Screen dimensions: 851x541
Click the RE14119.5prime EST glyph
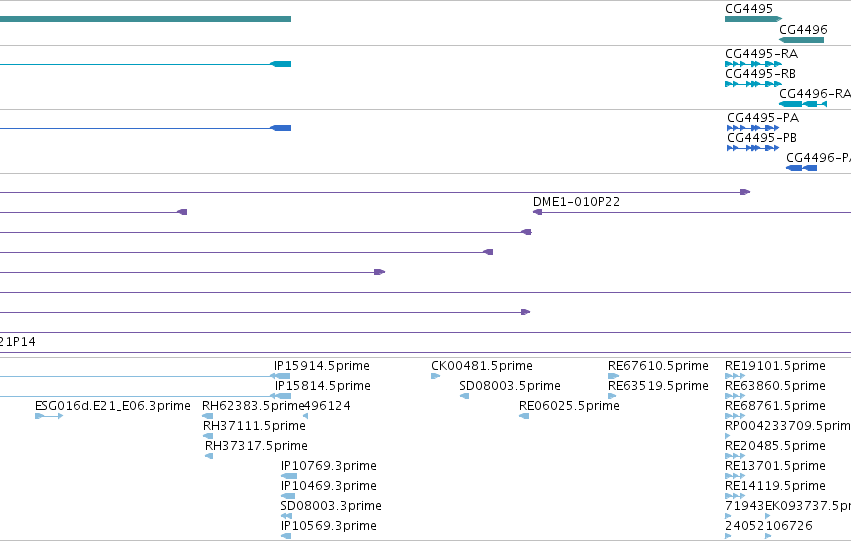[x=735, y=496]
